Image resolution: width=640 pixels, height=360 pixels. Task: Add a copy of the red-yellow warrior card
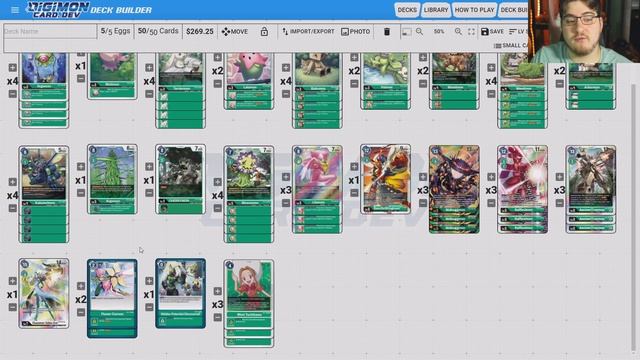(354, 167)
